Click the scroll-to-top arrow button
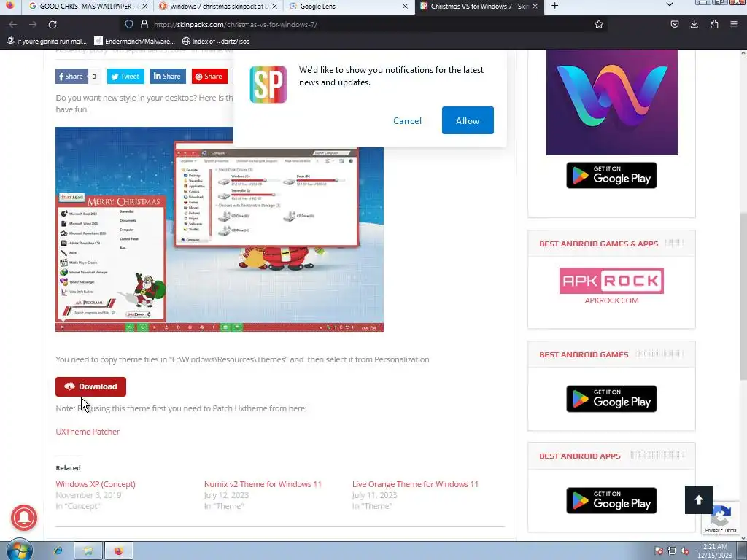The width and height of the screenshot is (747, 560). point(698,500)
